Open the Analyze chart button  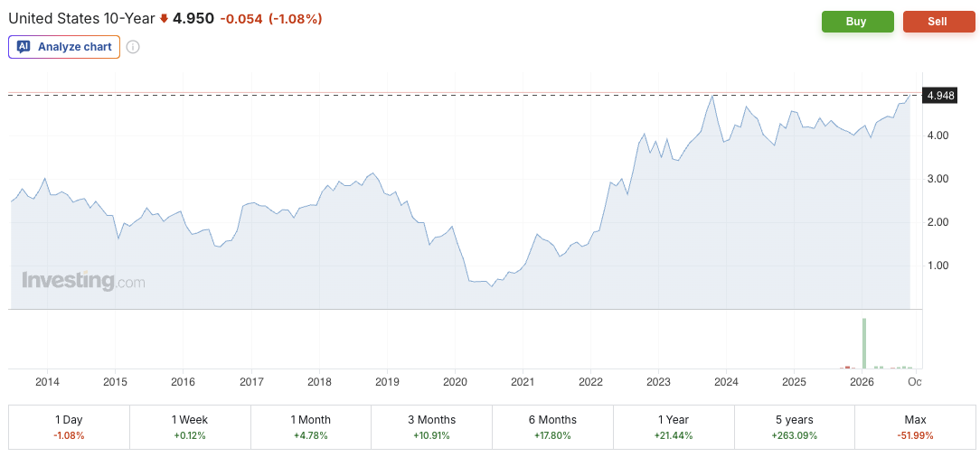coord(64,47)
